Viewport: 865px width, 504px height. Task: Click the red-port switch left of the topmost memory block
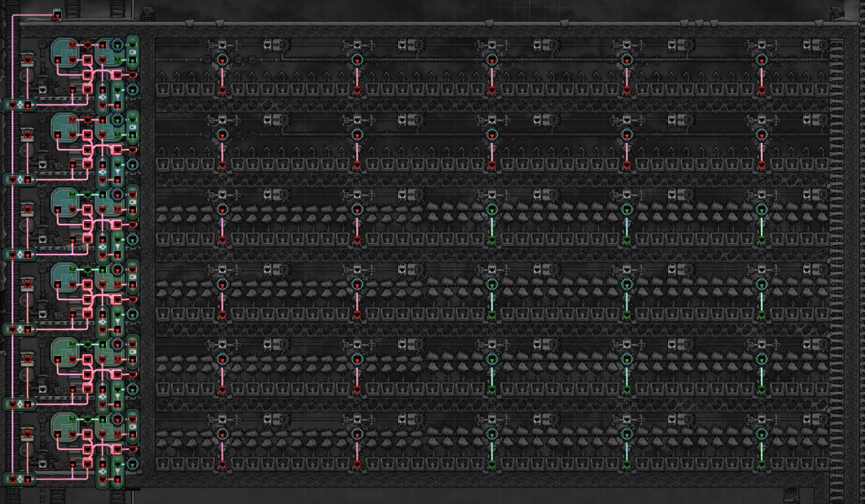pyautogui.click(x=27, y=59)
